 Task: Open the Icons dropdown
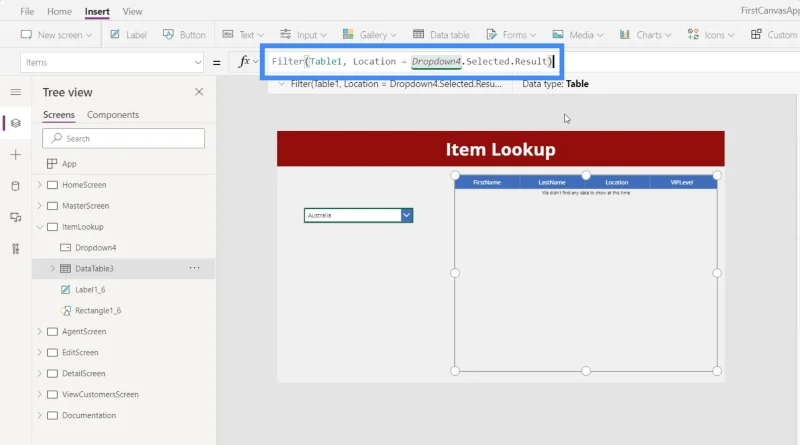click(711, 35)
